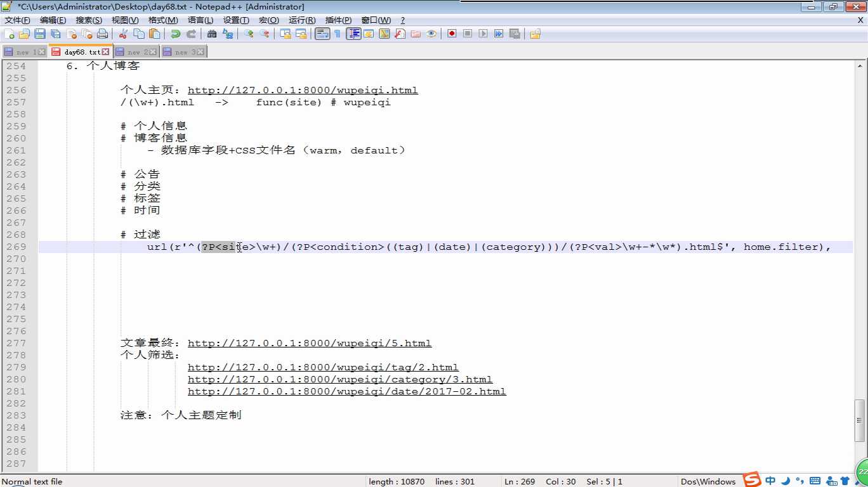Open the 运行(R) menu
This screenshot has height=487, width=868.
(x=302, y=20)
